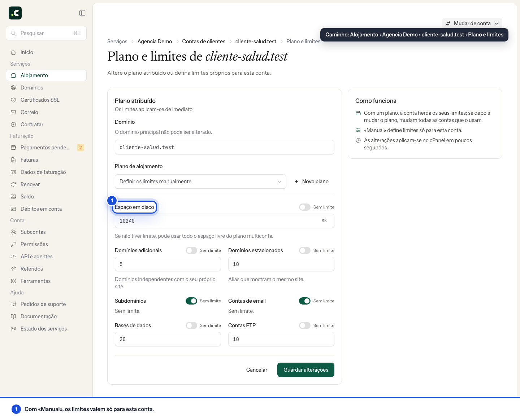Open the Plano de alojamento dropdown
The image size is (520, 420).
[x=200, y=181]
